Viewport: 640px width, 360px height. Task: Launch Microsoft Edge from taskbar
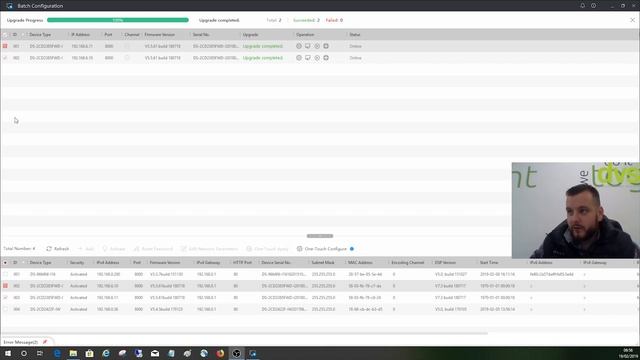[x=57, y=353]
